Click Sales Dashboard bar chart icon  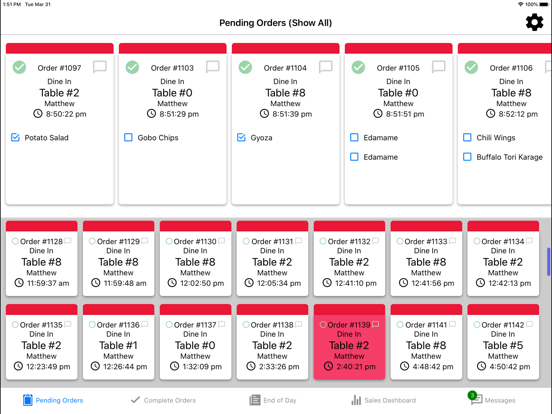tap(356, 400)
